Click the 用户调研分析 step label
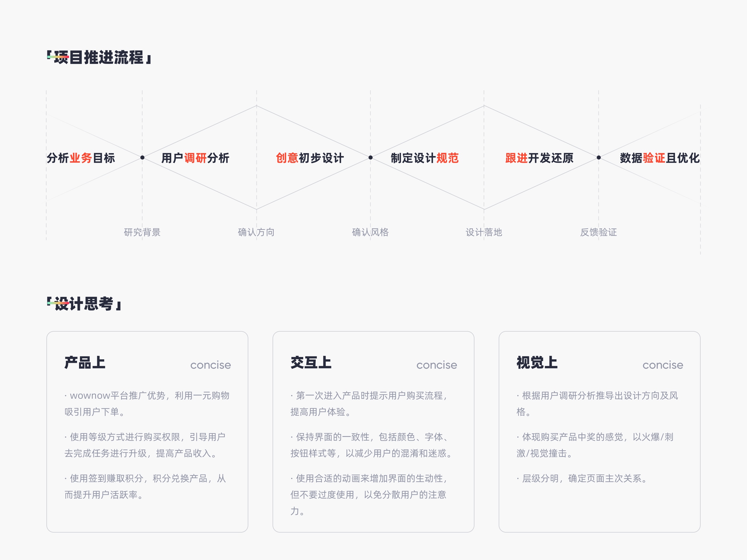 195,158
